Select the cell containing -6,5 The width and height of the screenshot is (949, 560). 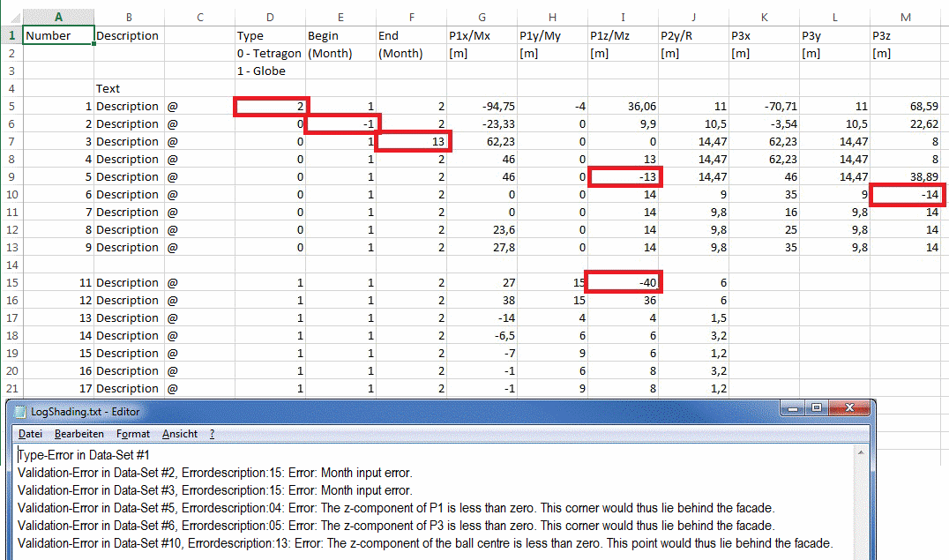[482, 336]
